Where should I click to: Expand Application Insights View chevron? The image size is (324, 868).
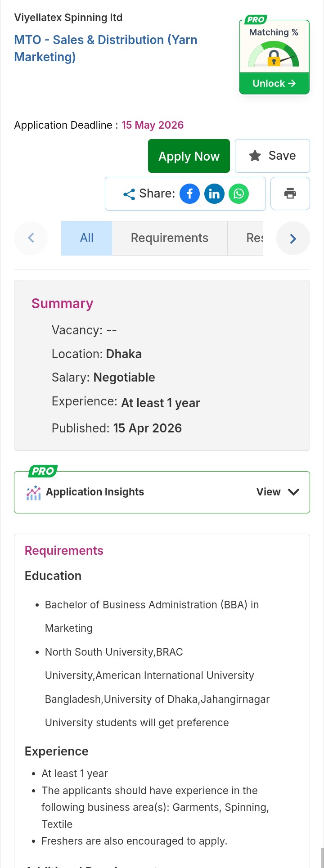coord(293,492)
